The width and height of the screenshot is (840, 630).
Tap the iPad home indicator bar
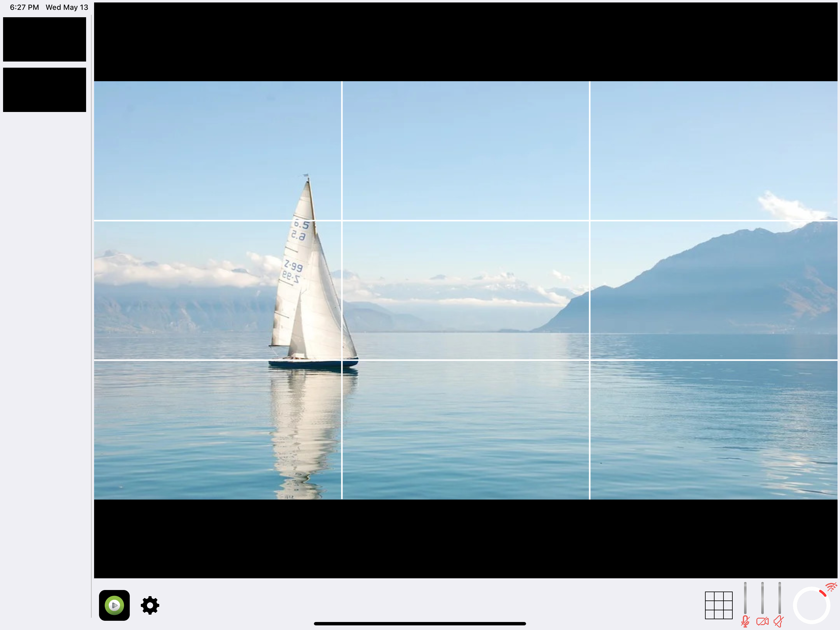420,624
